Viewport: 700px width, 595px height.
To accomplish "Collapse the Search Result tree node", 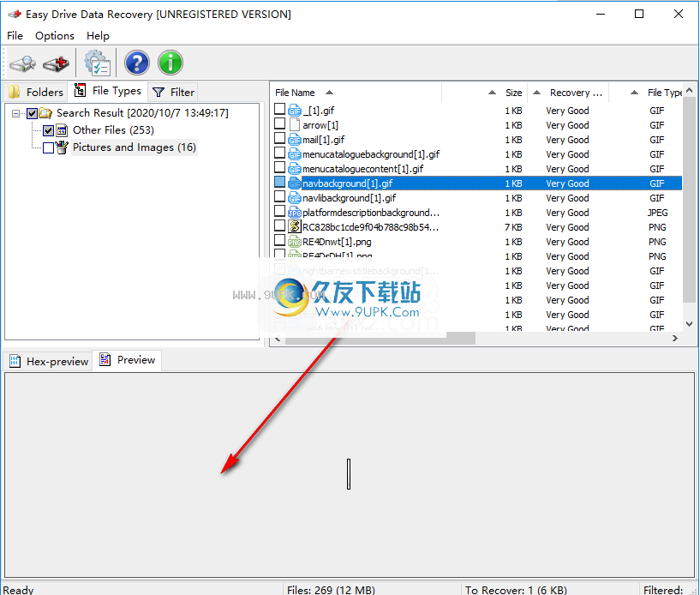I will (x=16, y=113).
